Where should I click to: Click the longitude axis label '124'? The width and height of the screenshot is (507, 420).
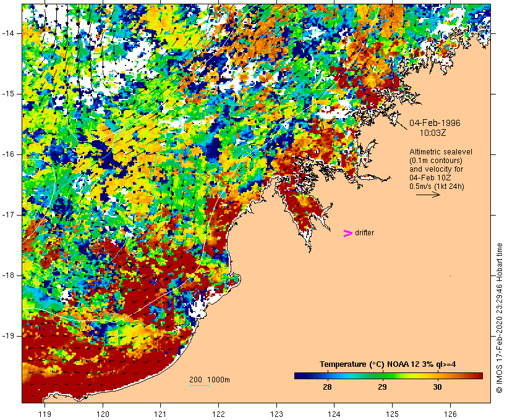pyautogui.click(x=334, y=414)
